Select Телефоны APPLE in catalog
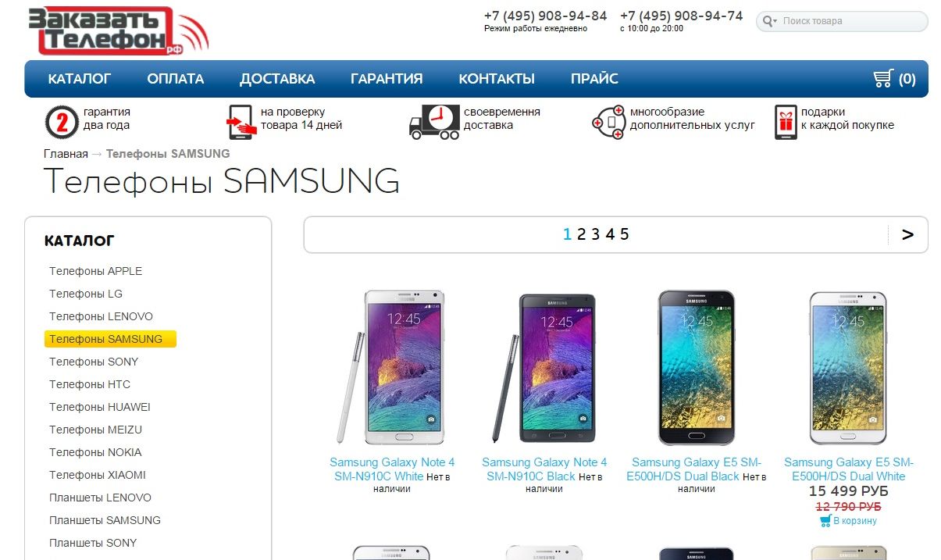This screenshot has width=941, height=560. (96, 271)
